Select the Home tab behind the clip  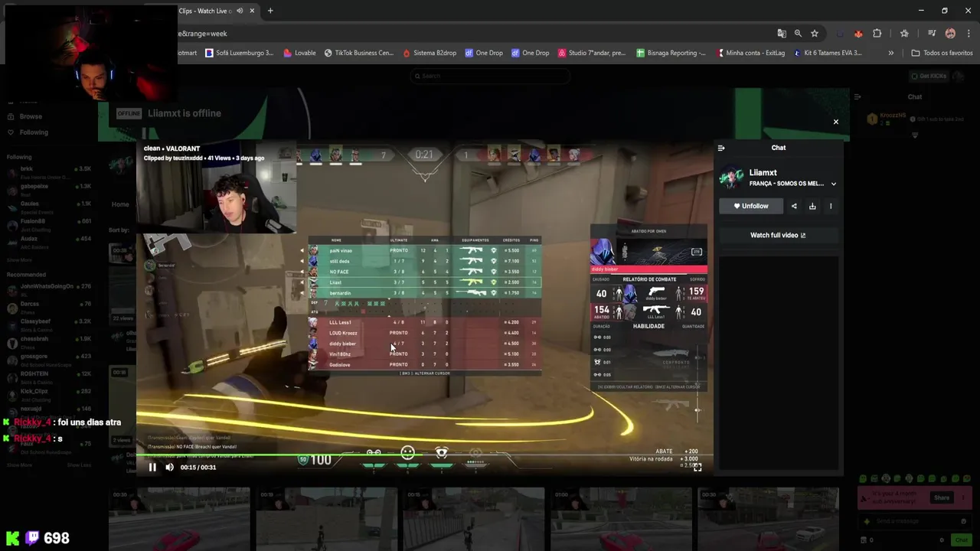(x=120, y=204)
